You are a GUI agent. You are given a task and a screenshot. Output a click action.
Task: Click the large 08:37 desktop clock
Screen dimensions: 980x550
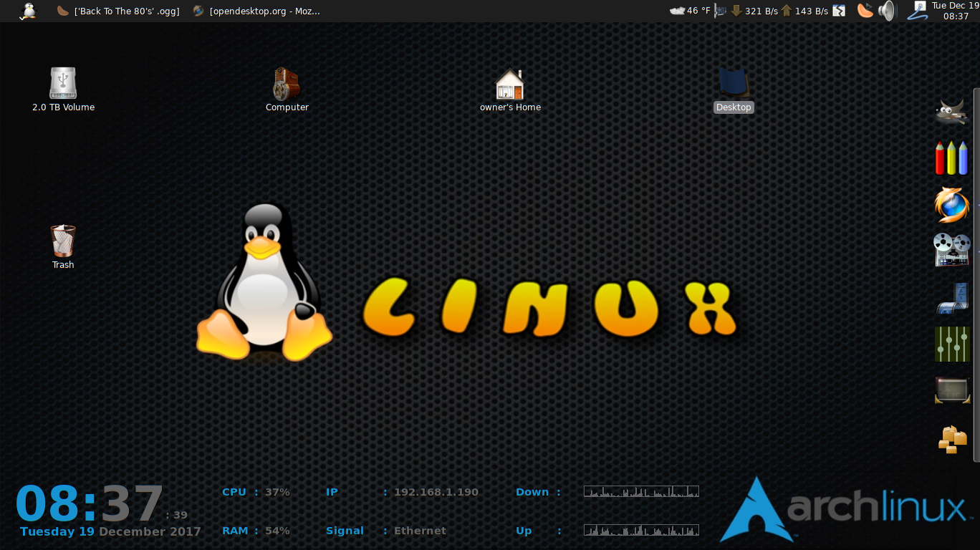[90, 503]
